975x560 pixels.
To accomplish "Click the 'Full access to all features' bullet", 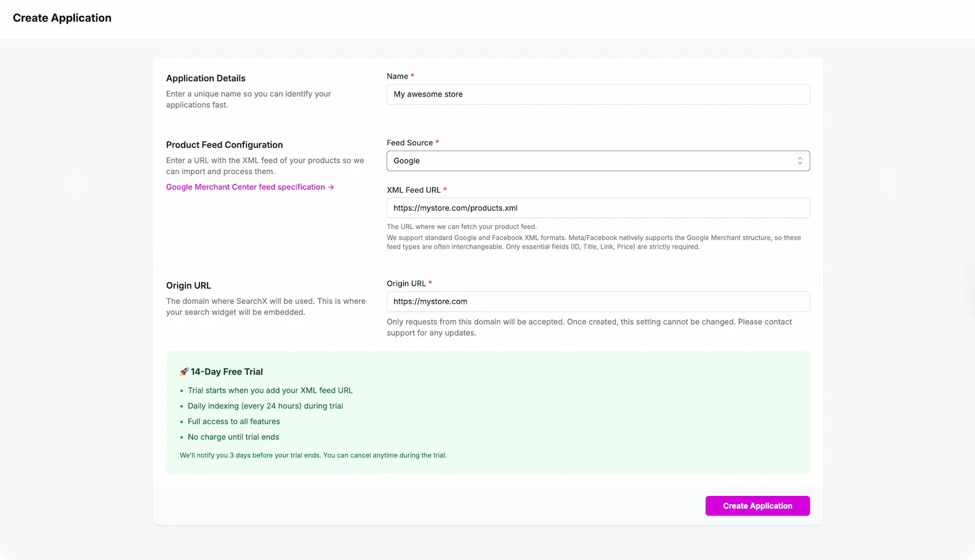I will pos(234,422).
